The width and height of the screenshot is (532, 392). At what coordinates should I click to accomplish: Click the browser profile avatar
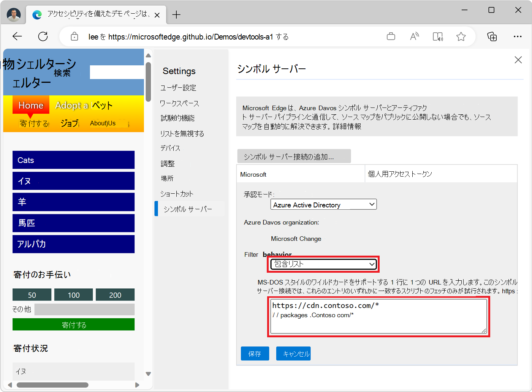point(14,14)
